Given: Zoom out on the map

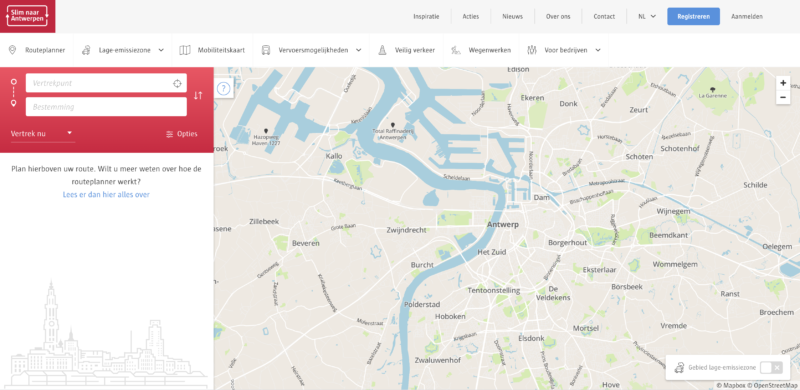Looking at the screenshot, I should [x=783, y=97].
